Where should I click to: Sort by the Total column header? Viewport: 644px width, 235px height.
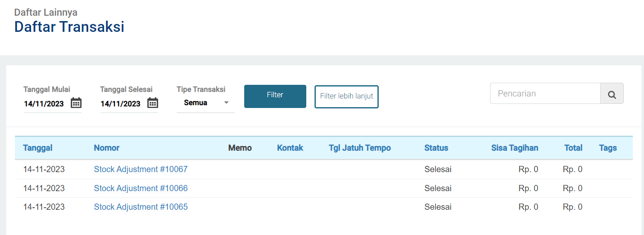click(x=573, y=148)
